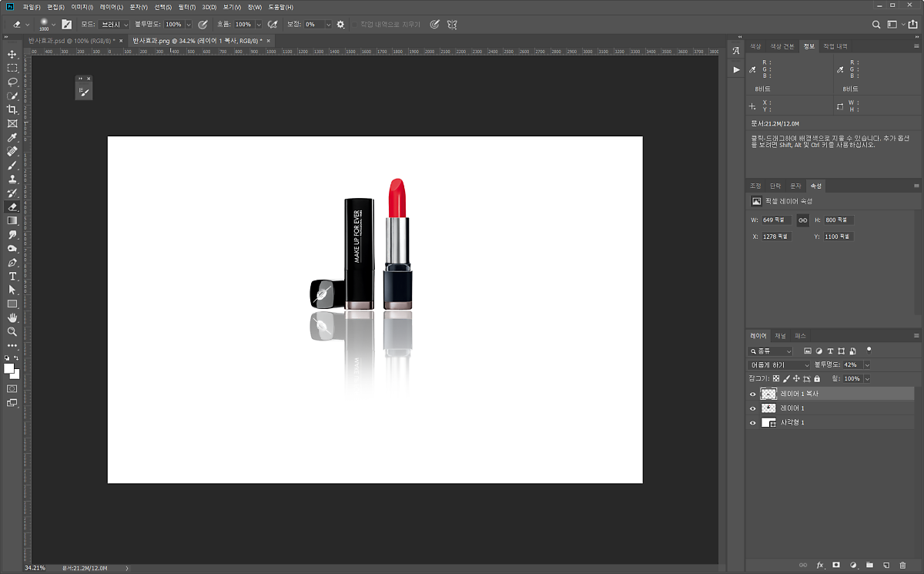Add a layer mask from the Layers panel
The height and width of the screenshot is (574, 924).
point(836,566)
